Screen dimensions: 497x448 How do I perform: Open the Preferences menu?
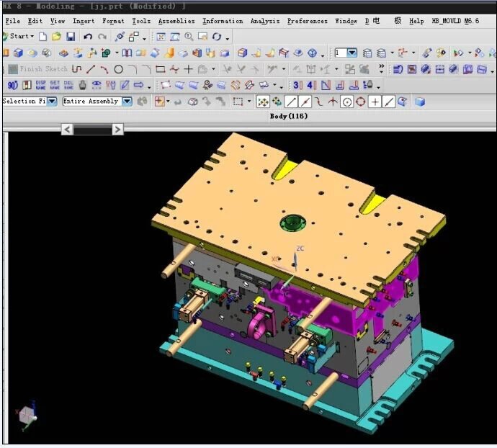pyautogui.click(x=307, y=21)
